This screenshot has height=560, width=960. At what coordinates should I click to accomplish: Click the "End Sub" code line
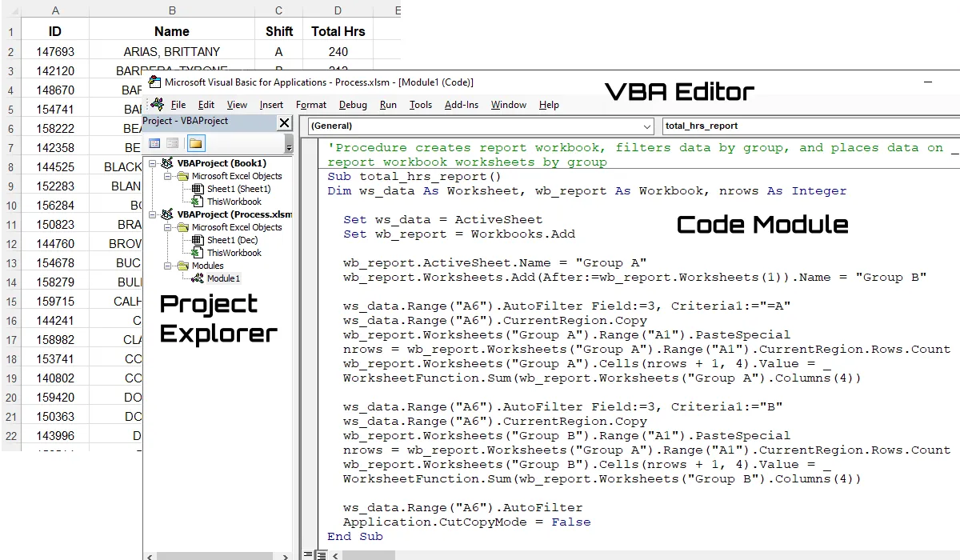coord(355,537)
